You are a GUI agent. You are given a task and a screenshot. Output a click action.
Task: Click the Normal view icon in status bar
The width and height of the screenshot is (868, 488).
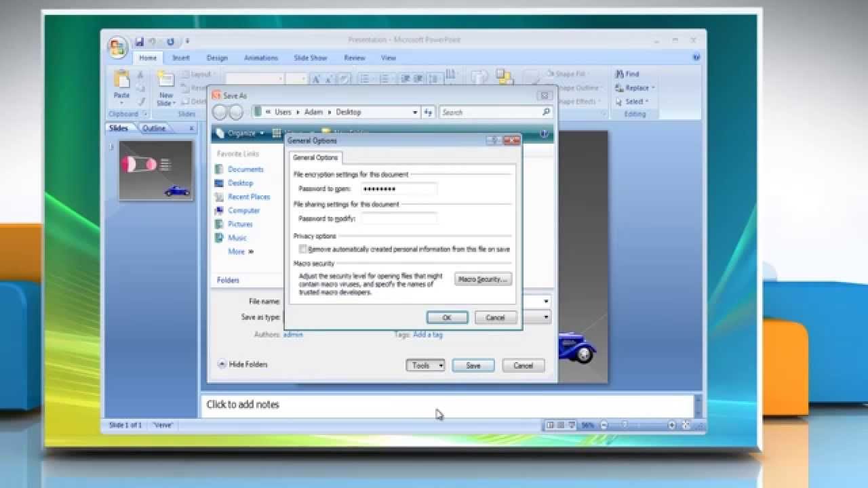(550, 426)
